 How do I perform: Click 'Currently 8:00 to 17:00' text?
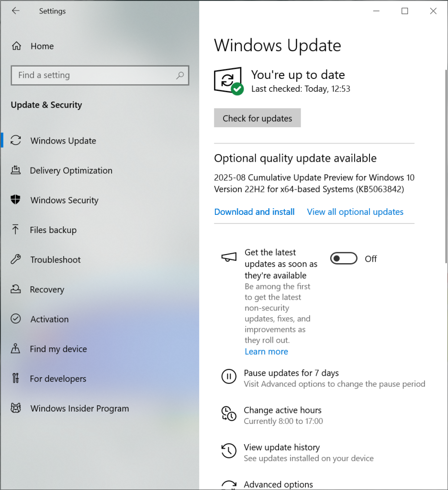(x=283, y=421)
